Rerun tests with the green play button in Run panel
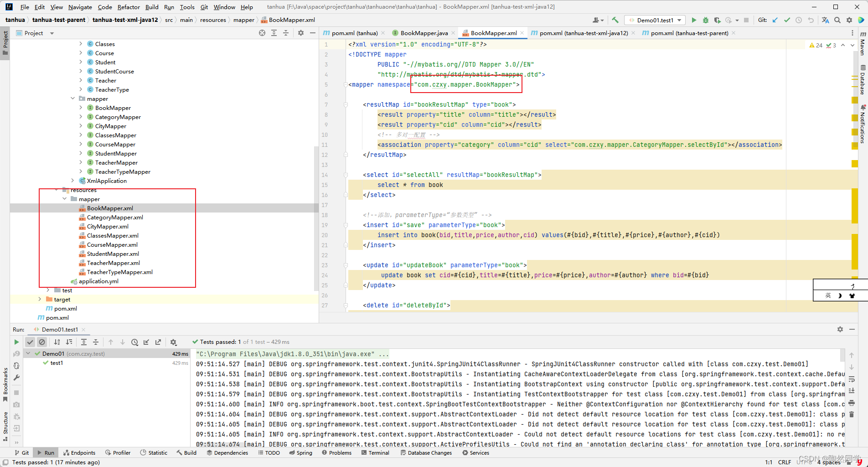The image size is (868, 467). click(x=16, y=342)
